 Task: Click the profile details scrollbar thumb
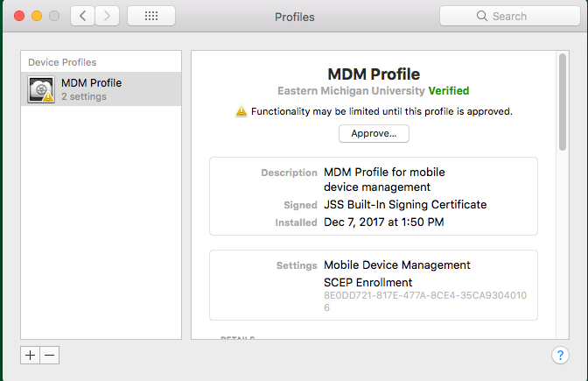pyautogui.click(x=562, y=102)
